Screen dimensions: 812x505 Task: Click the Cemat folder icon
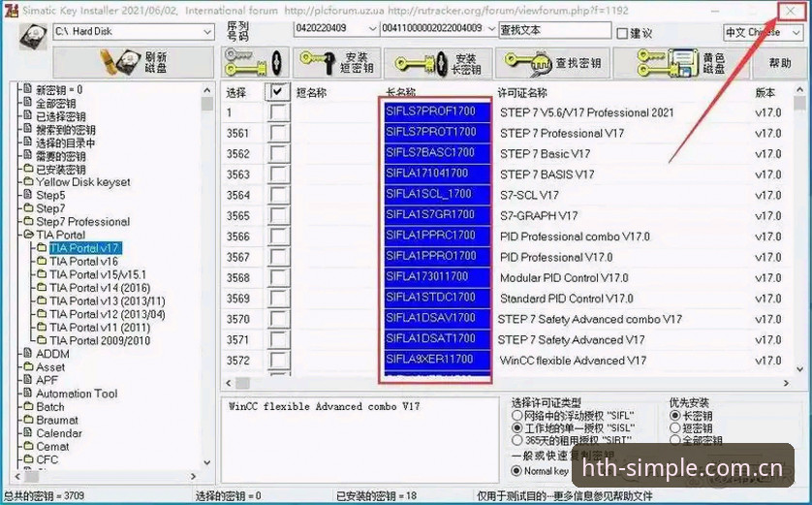pyautogui.click(x=28, y=446)
